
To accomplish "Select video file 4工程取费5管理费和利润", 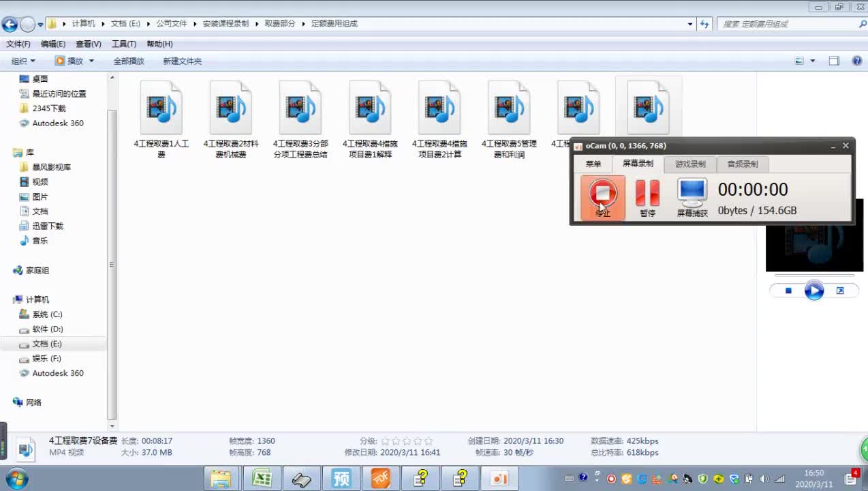I will (x=509, y=120).
